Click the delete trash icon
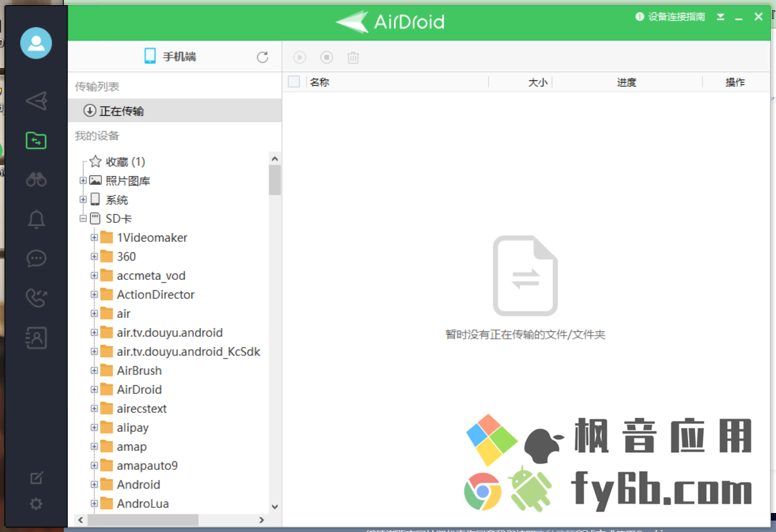The image size is (776, 532). tap(353, 58)
